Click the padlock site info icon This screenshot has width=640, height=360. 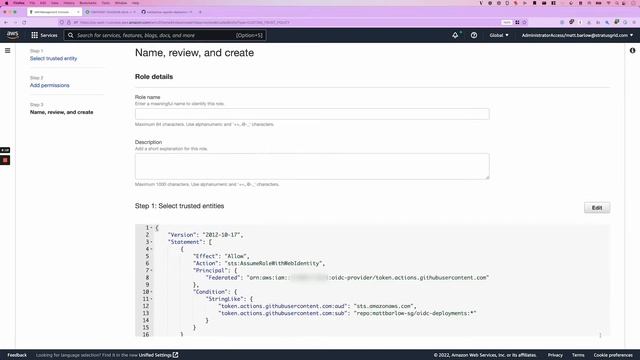pos(69,22)
